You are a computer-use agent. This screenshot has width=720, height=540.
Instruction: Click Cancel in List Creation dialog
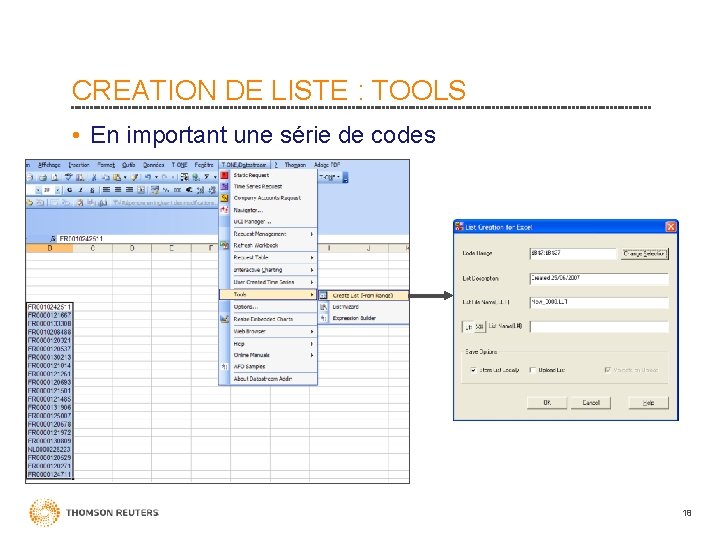click(591, 403)
